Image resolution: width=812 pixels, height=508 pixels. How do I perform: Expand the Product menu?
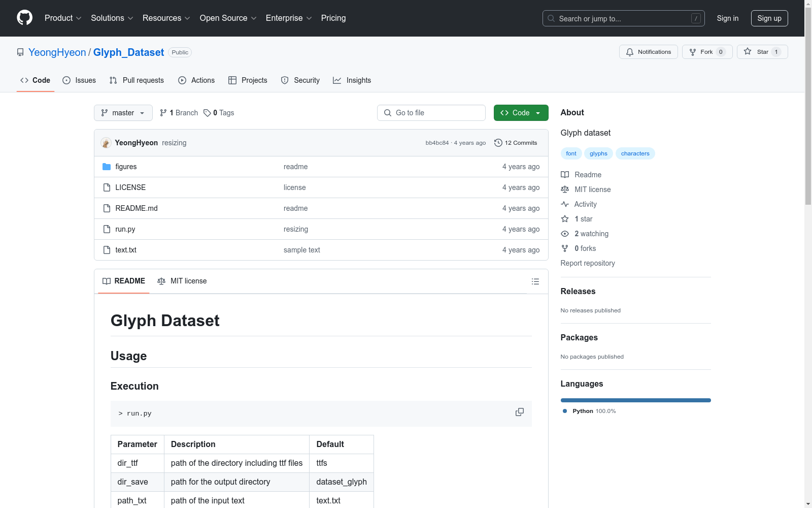point(63,18)
